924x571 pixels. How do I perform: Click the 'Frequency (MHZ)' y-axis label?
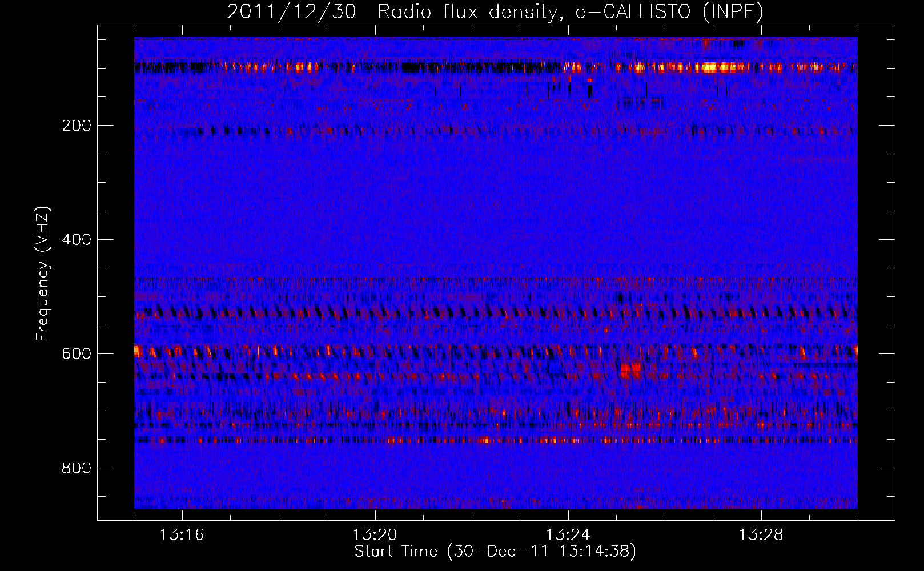43,274
